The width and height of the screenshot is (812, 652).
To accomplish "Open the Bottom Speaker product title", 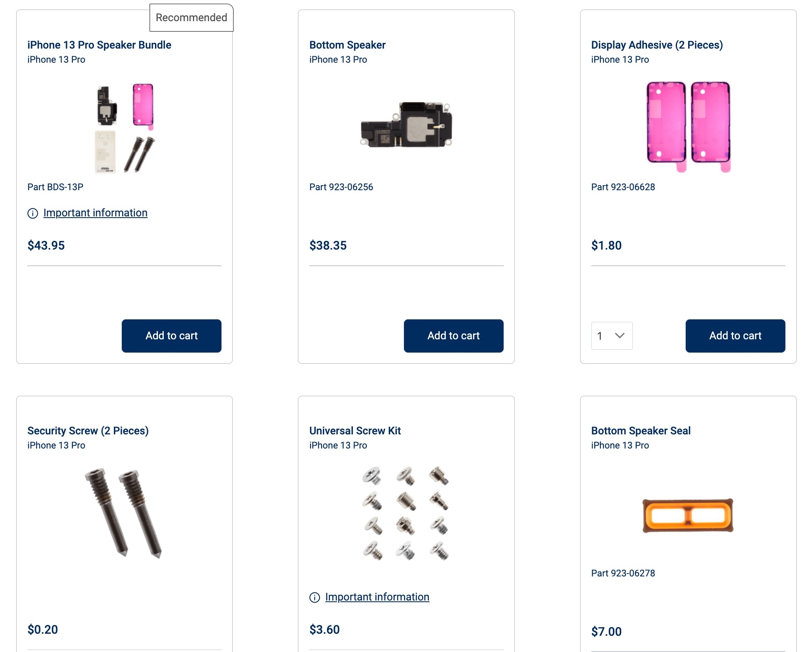I will pyautogui.click(x=347, y=45).
